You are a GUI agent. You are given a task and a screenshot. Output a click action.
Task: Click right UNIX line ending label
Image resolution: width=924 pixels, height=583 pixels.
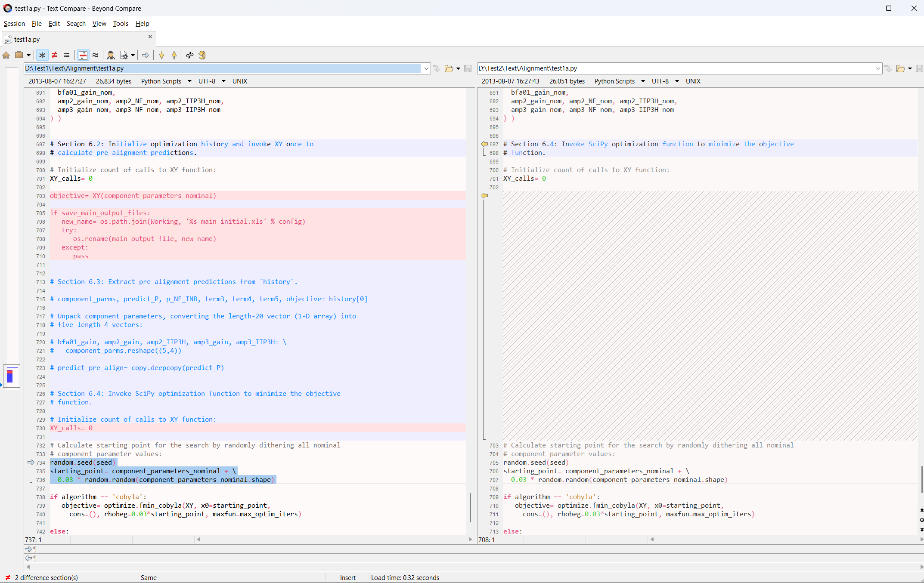[693, 81]
